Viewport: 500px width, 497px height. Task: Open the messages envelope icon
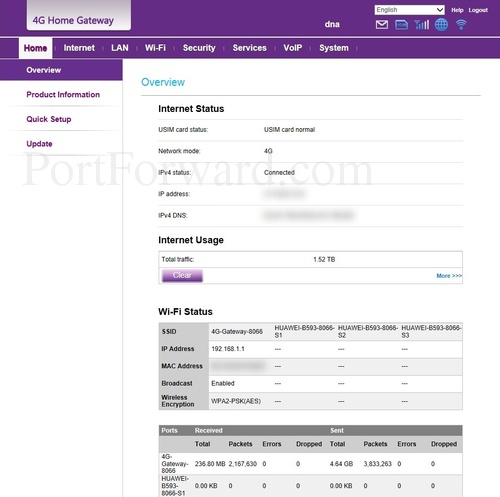[382, 25]
